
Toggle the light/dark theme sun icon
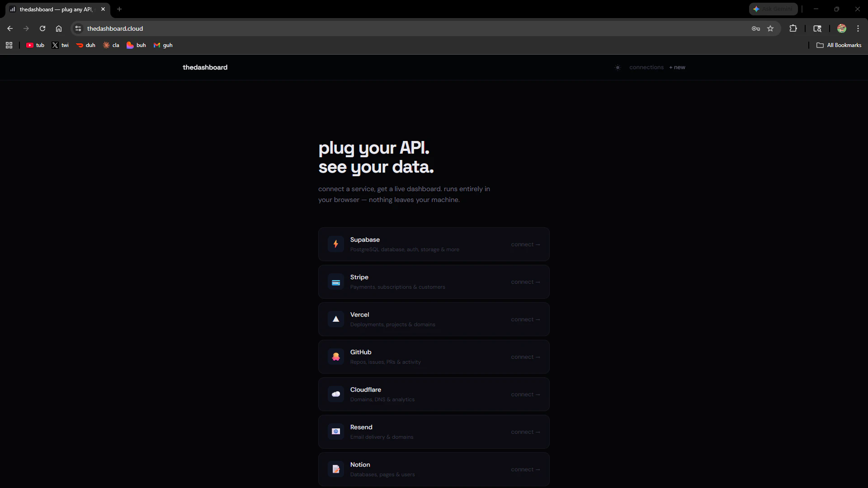618,67
